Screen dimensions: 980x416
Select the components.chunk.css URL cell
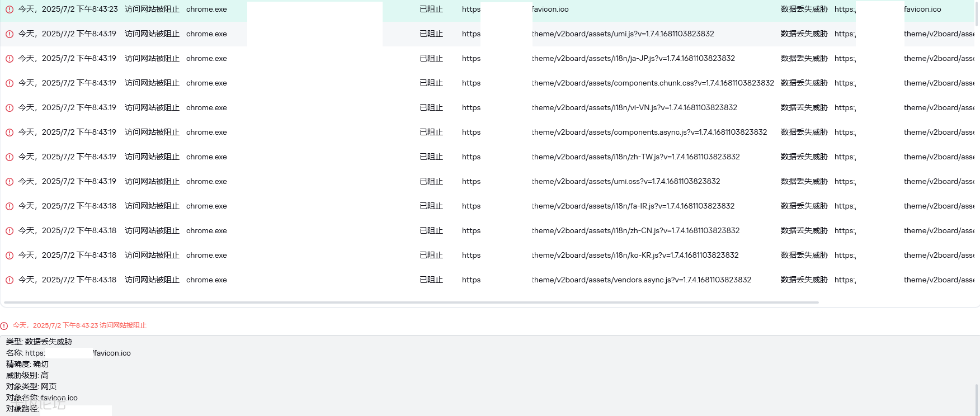(653, 83)
